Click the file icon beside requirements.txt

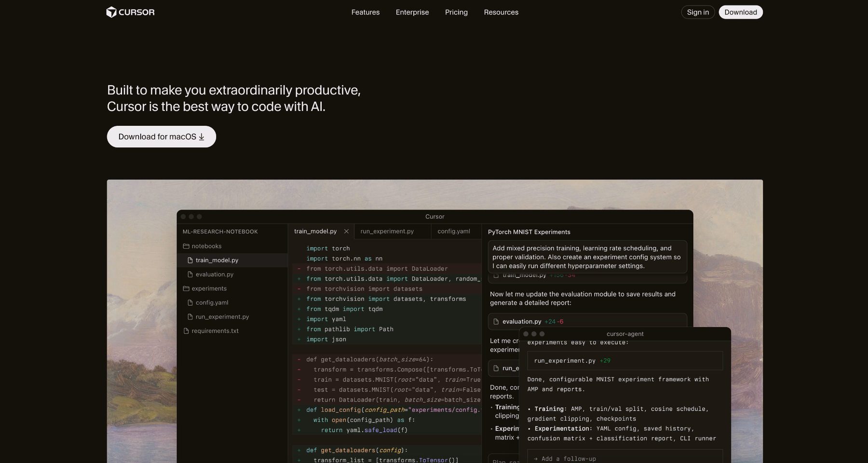[x=186, y=331]
